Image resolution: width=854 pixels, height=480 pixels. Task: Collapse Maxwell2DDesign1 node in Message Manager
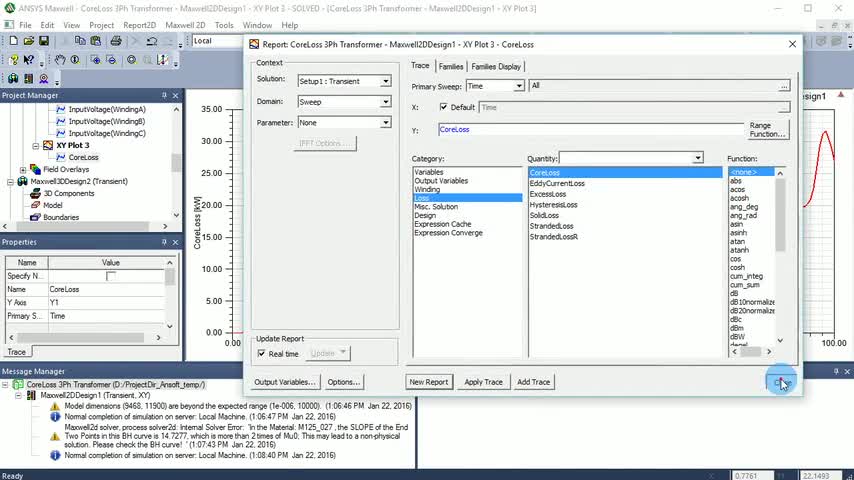(18, 396)
